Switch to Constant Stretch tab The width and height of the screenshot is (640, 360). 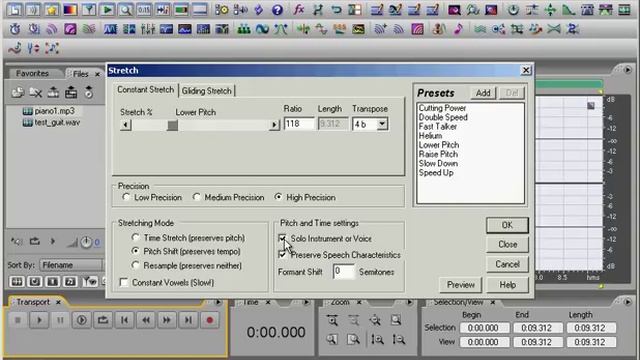click(145, 90)
